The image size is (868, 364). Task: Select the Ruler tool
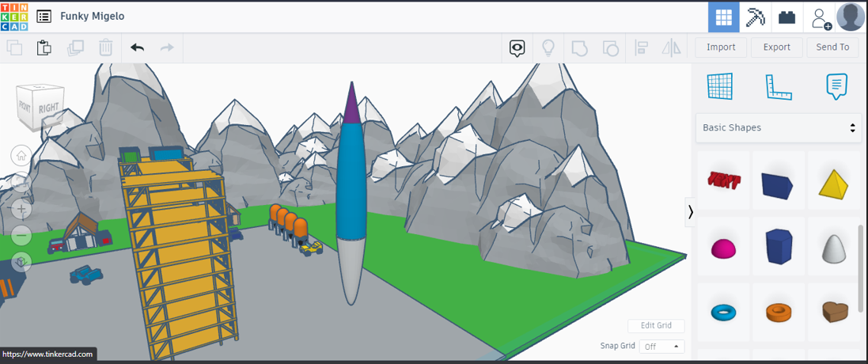(x=779, y=87)
